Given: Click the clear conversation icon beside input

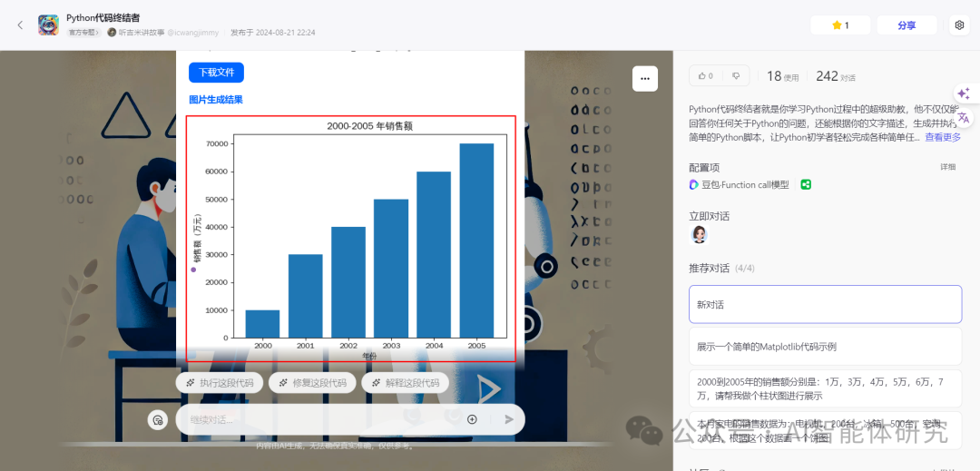Looking at the screenshot, I should pyautogui.click(x=158, y=420).
